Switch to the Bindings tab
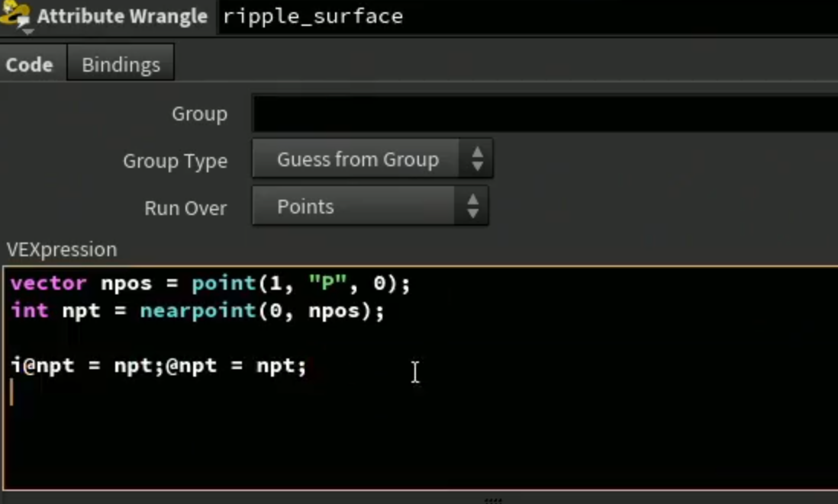838x504 pixels. tap(121, 65)
